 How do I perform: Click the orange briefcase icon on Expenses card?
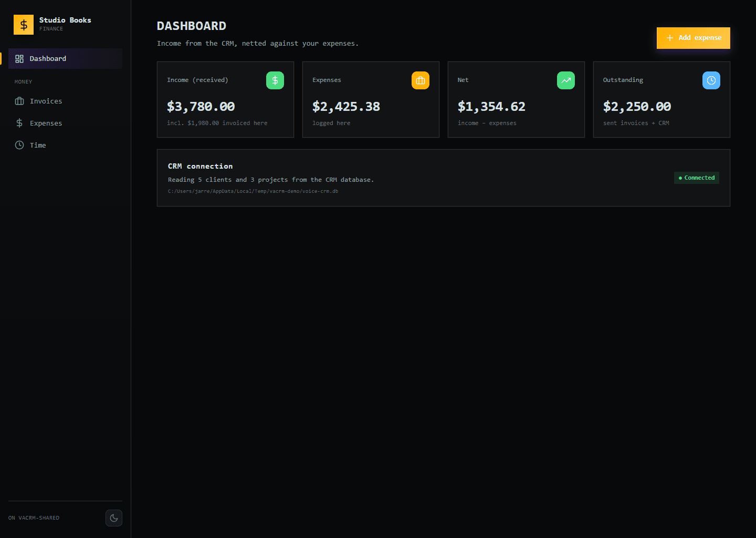point(421,80)
